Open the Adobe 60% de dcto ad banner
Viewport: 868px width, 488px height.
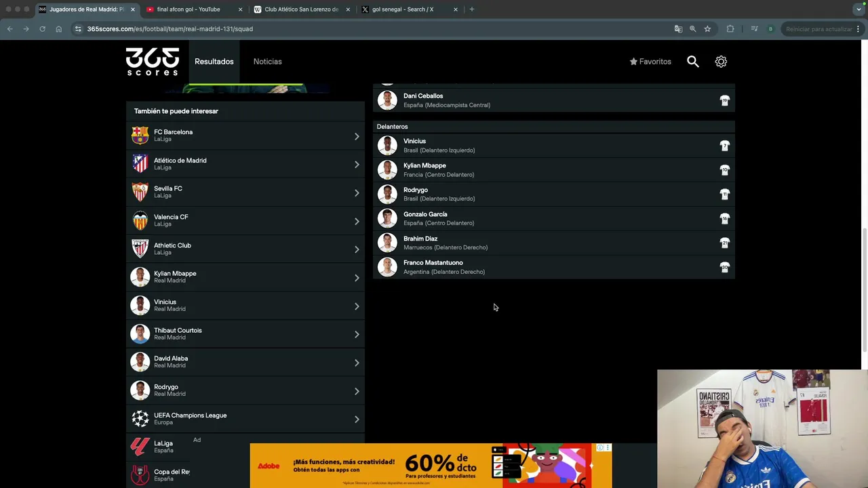click(431, 466)
